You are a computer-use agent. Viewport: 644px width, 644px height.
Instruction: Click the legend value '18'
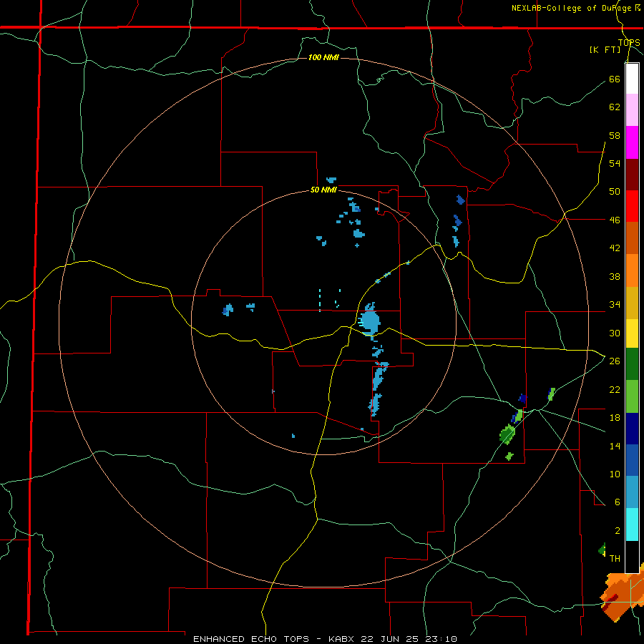pyautogui.click(x=615, y=418)
